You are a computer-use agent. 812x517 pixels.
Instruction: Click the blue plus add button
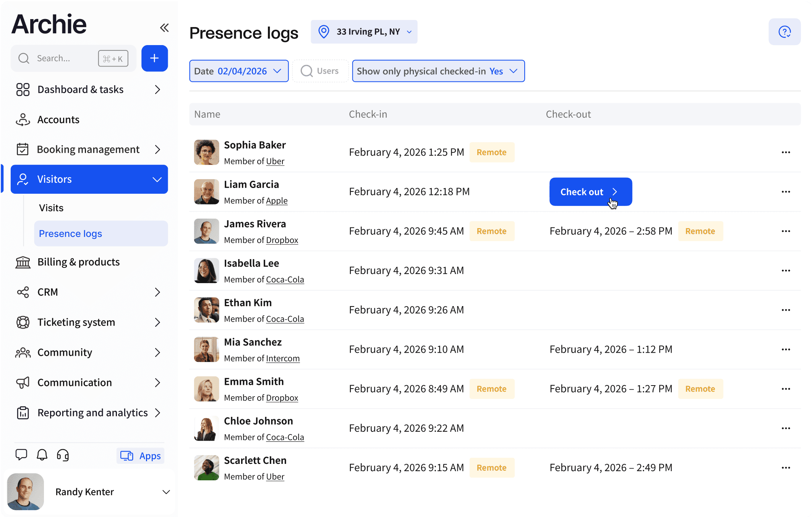(154, 58)
